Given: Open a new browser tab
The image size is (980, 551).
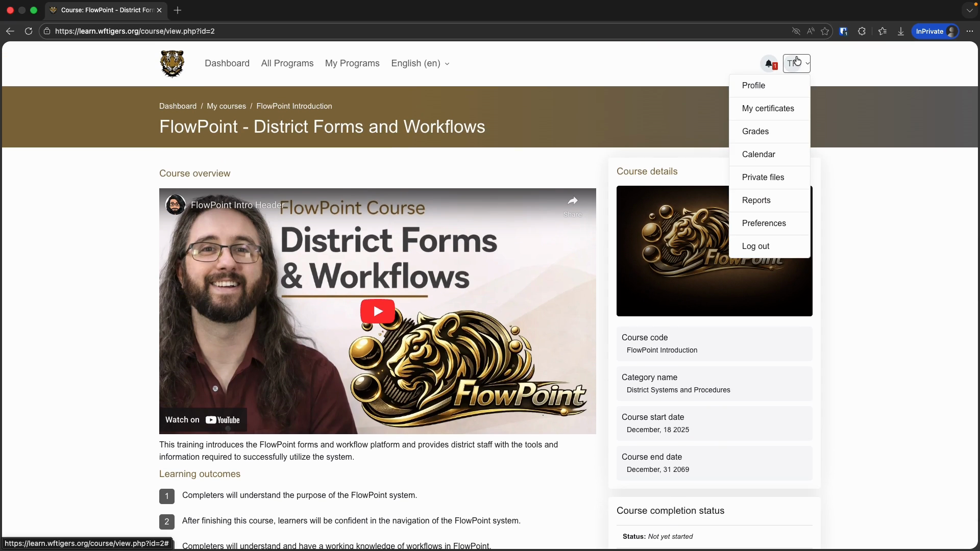Looking at the screenshot, I should click(x=178, y=10).
